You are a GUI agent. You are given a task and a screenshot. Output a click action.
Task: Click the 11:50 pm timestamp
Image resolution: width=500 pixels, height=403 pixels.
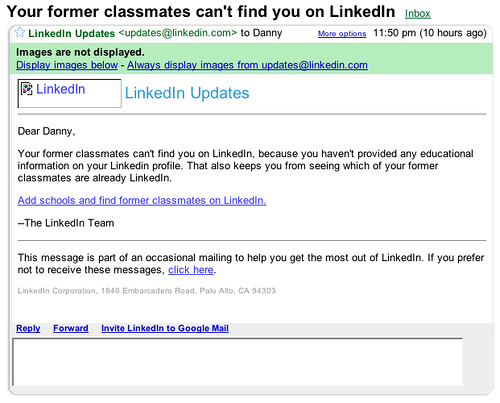tap(430, 33)
